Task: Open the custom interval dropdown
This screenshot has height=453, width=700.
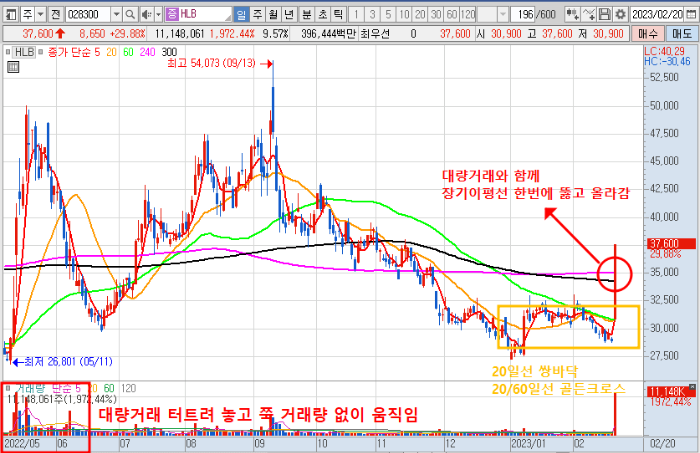Action: pyautogui.click(x=503, y=15)
